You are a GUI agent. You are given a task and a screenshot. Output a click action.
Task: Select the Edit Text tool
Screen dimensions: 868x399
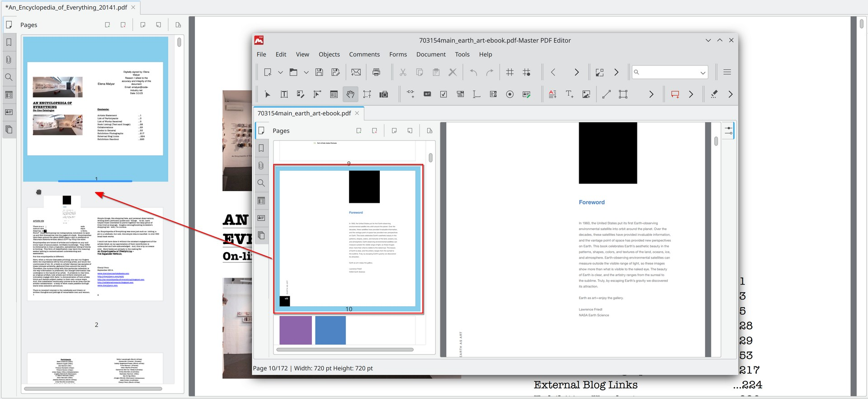coord(284,94)
